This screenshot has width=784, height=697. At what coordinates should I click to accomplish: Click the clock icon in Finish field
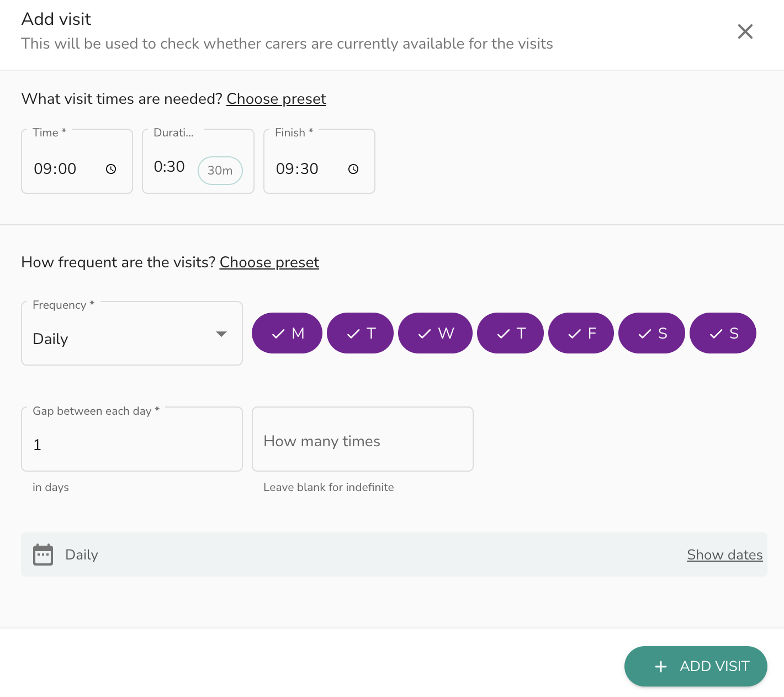(x=353, y=169)
